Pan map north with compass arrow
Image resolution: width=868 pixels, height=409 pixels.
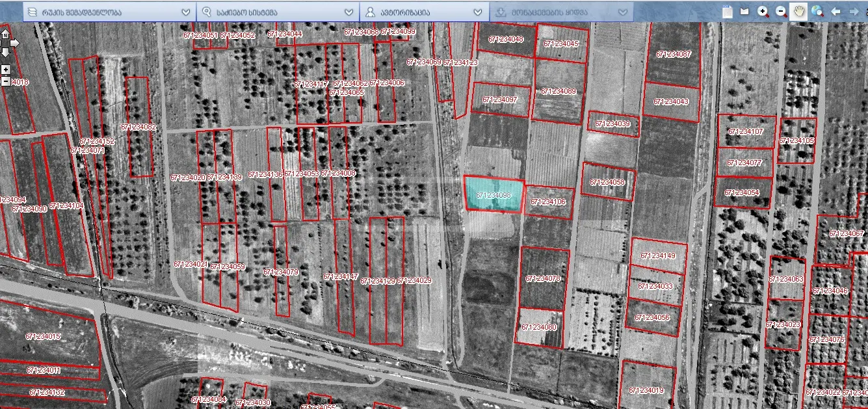tap(5, 34)
